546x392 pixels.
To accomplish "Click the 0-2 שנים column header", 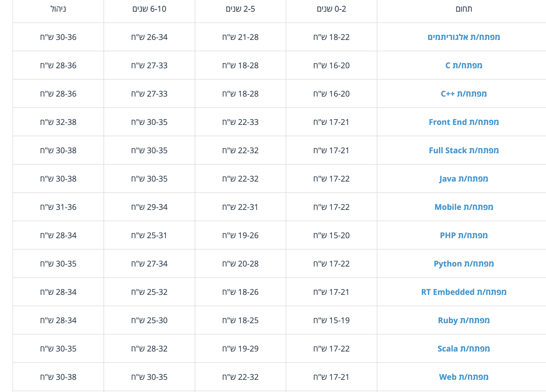I will pos(331,9).
